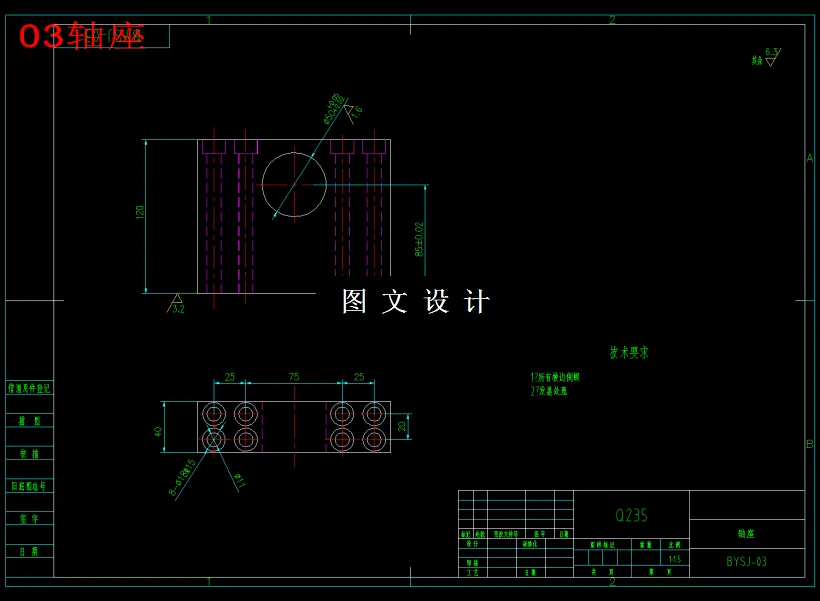The image size is (820, 601).
Task: Click the "发蓝处理" requirement line
Action: pos(549,391)
